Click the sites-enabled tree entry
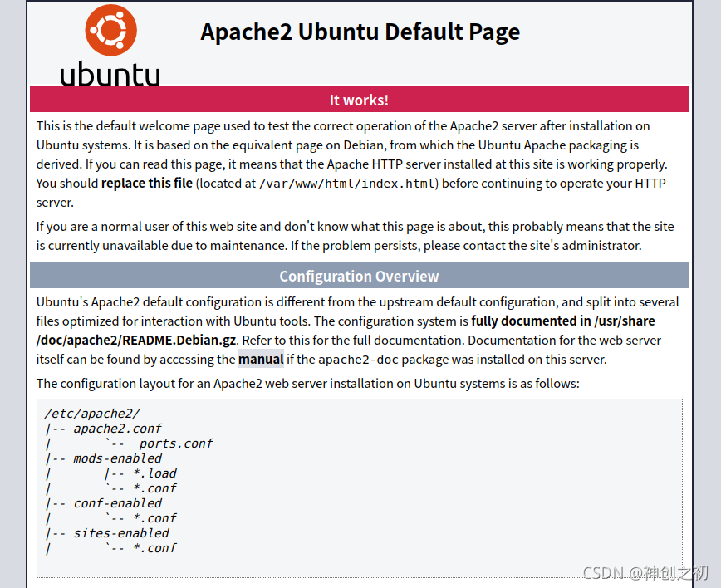 point(121,533)
